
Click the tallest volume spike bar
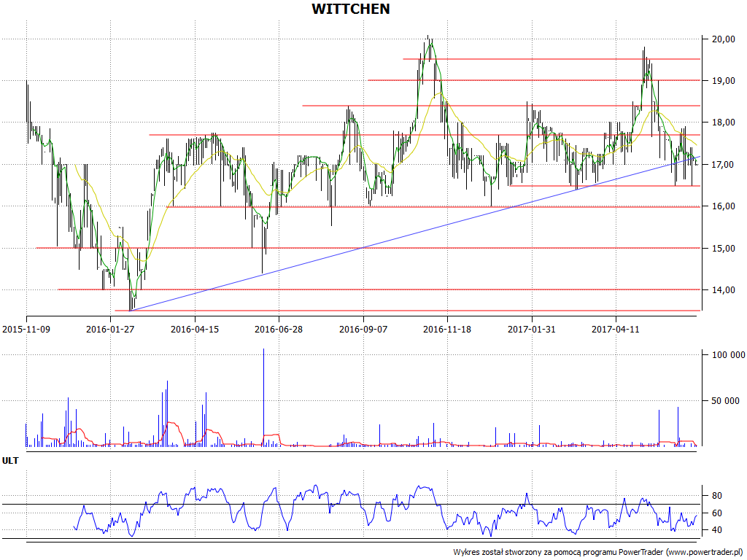pyautogui.click(x=263, y=397)
